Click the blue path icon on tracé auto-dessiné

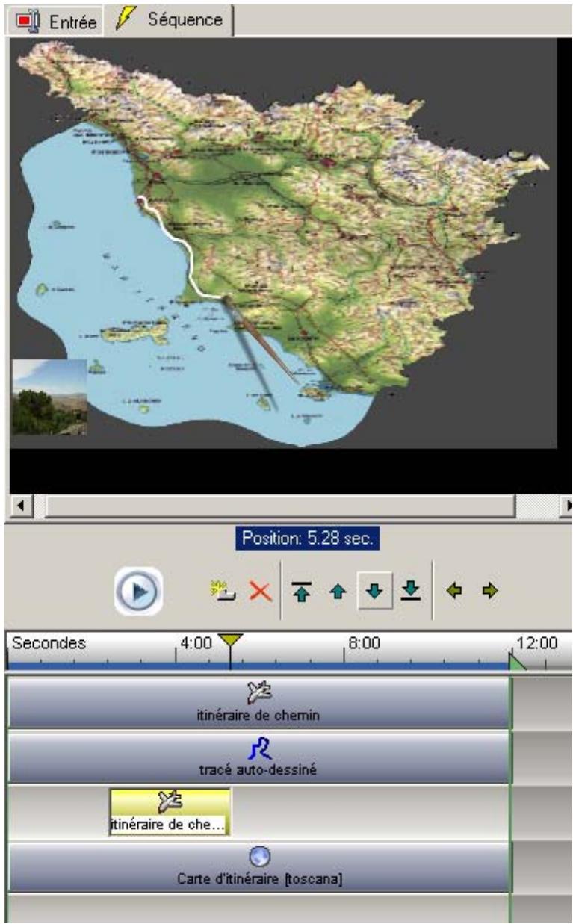click(259, 748)
